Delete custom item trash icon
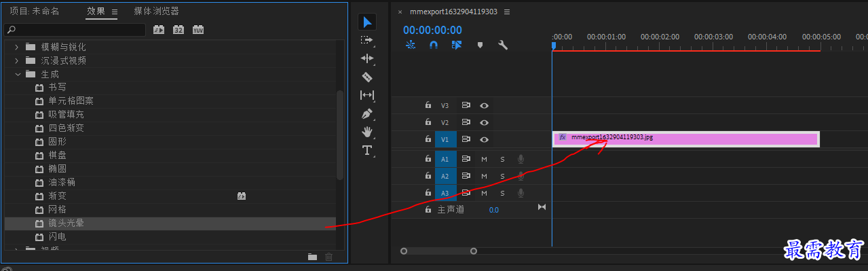The image size is (868, 271). [329, 257]
